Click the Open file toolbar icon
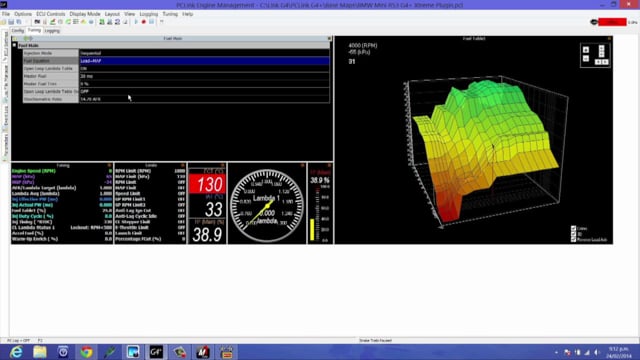This screenshot has width=640, height=360. pos(4,22)
